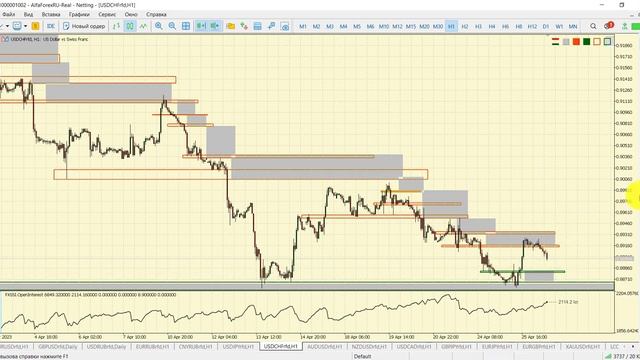This screenshot has width=640, height=360.
Task: Switch to H4 timeframe
Action: pyautogui.click(x=491, y=26)
